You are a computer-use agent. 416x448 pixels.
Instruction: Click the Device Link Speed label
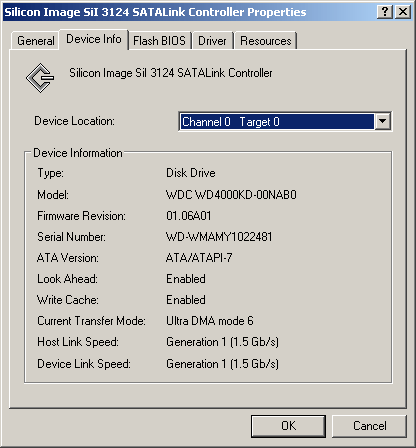pyautogui.click(x=84, y=364)
